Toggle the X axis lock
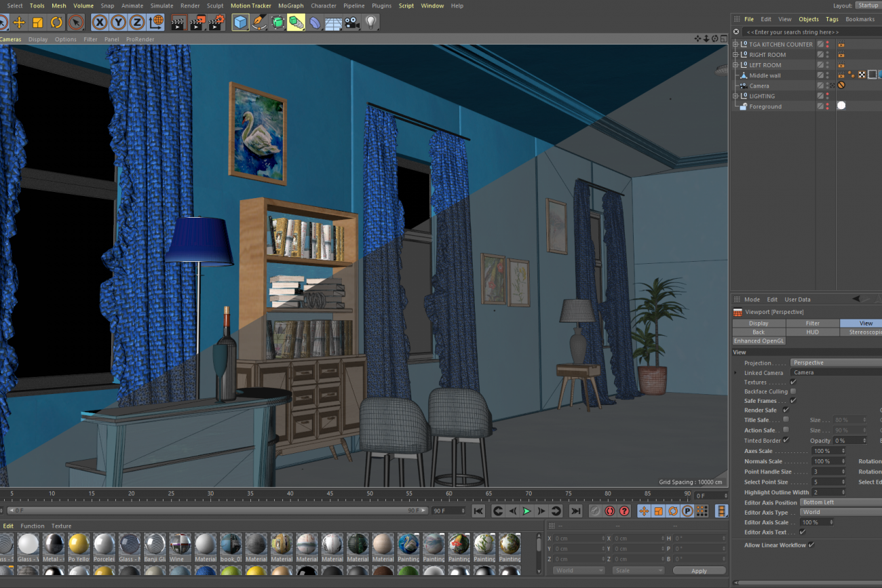 click(100, 22)
